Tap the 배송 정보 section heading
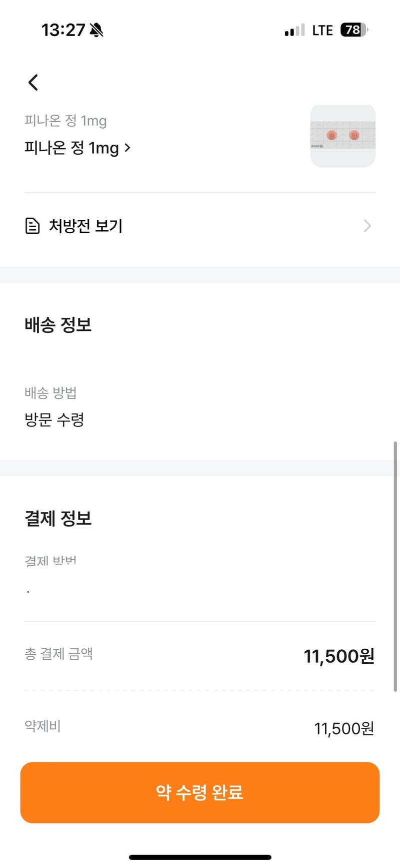 point(58,325)
